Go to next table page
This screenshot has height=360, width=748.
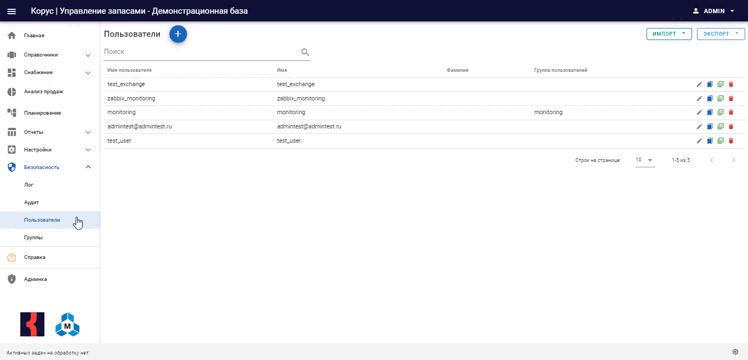coord(734,161)
